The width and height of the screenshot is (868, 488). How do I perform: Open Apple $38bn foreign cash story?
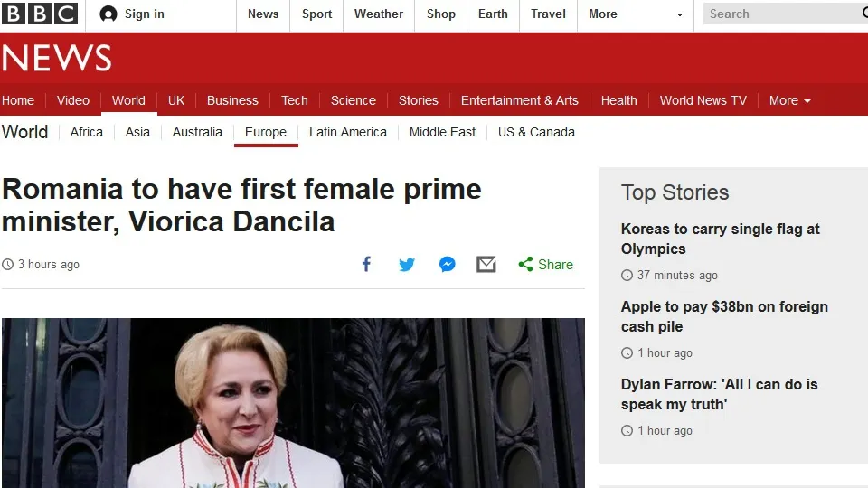[724, 316]
